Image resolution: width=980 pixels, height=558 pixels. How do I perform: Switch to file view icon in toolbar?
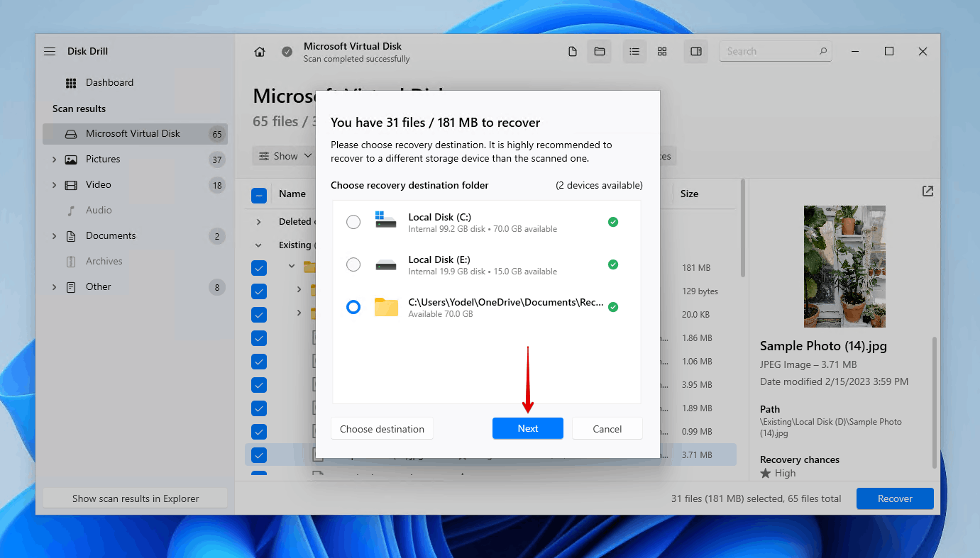coord(573,52)
